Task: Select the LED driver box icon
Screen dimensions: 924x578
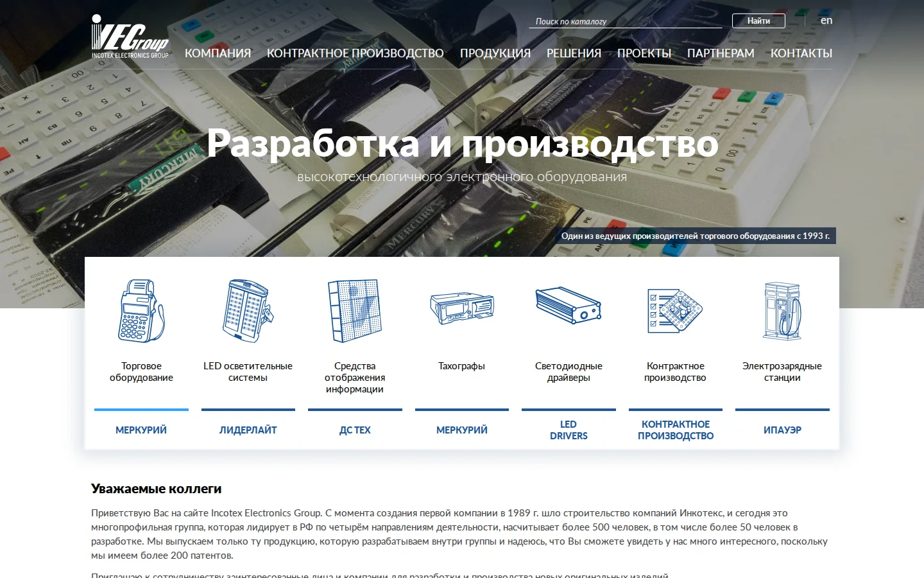Action: pos(569,305)
